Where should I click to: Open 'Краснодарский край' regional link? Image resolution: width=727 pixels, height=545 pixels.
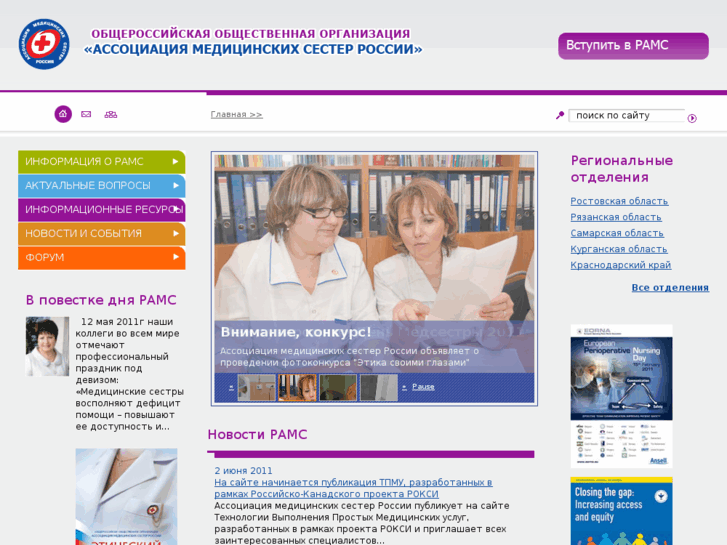[620, 265]
